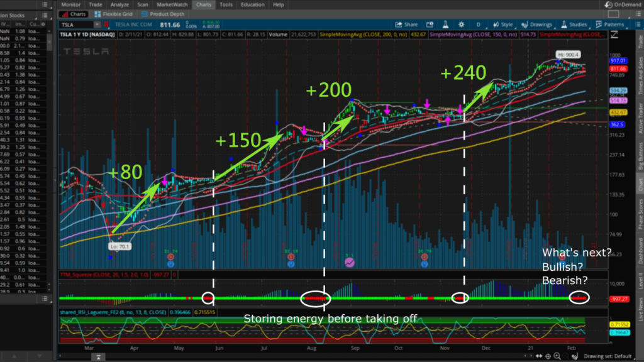Click the active drawing tool icon
644x362 pixels.
(575, 356)
